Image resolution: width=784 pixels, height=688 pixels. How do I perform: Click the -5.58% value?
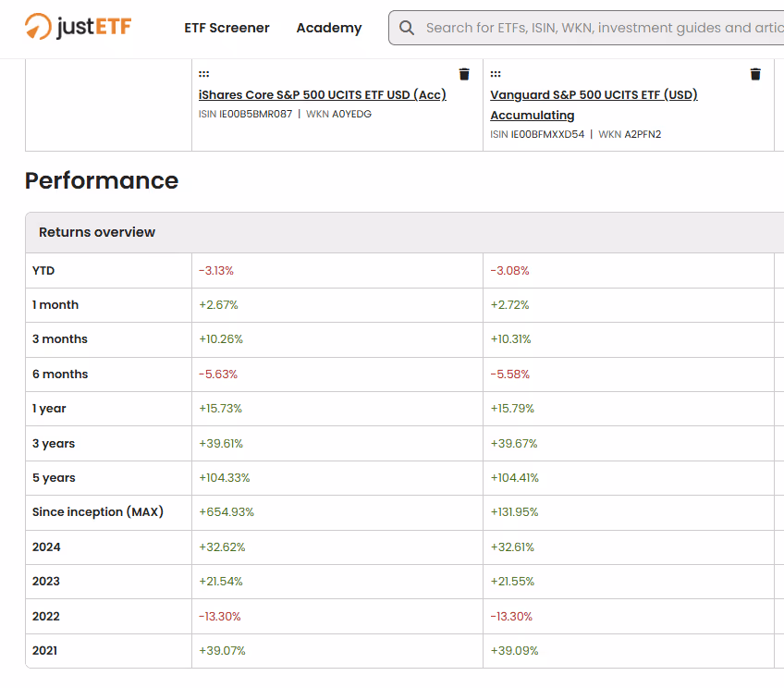pyautogui.click(x=510, y=374)
